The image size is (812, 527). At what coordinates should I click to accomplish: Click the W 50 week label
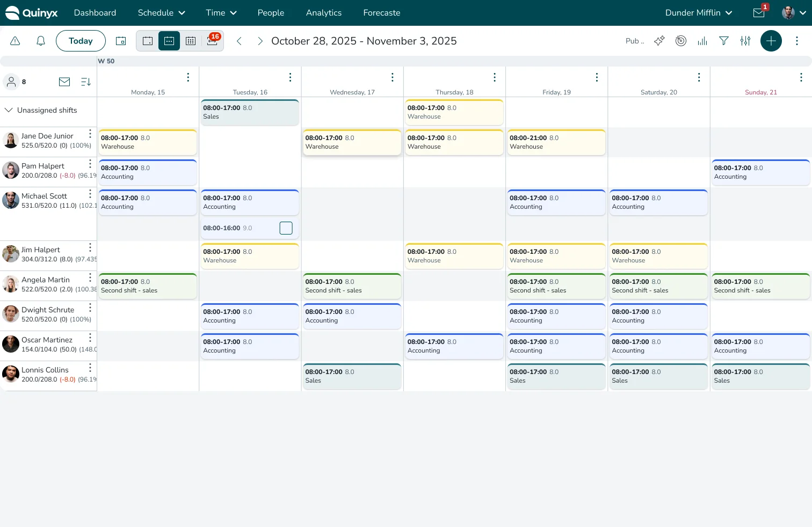click(x=106, y=61)
